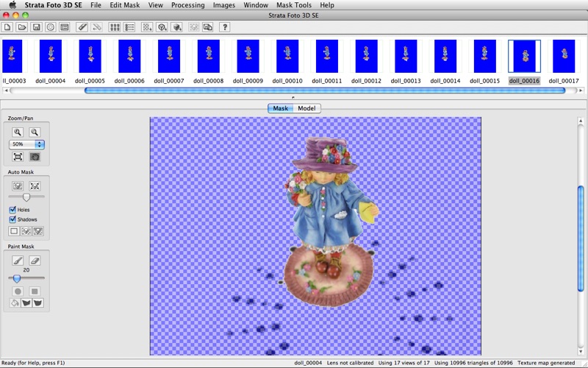The image size is (588, 368).
Task: Click the mask view vertical scrollbar thumb
Action: coord(581,238)
